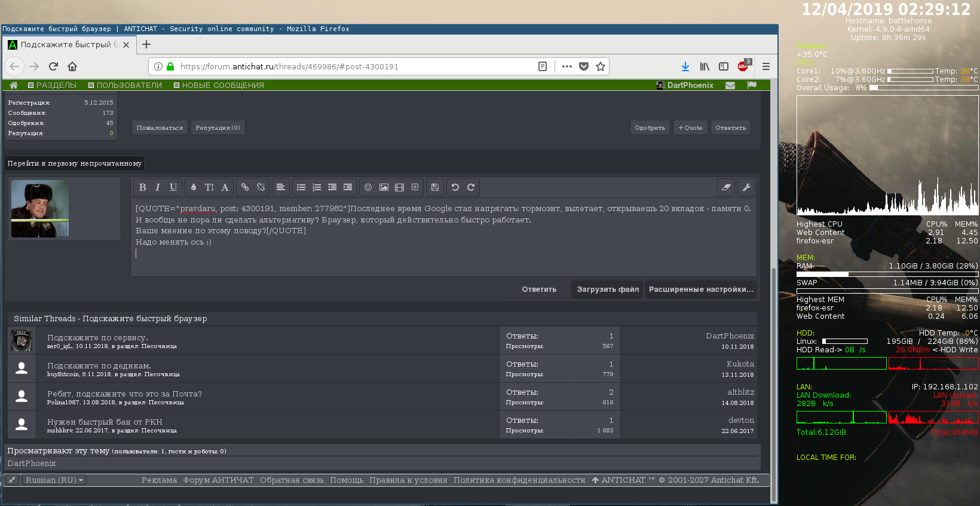980x506 pixels.
Task: Toggle underline text formatting
Action: coord(173,187)
